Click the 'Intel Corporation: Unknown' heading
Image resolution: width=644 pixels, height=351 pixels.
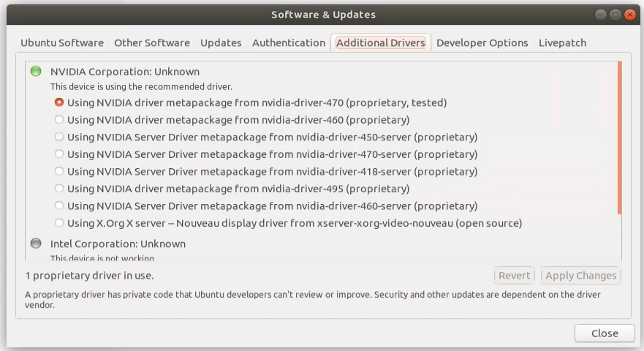click(118, 244)
